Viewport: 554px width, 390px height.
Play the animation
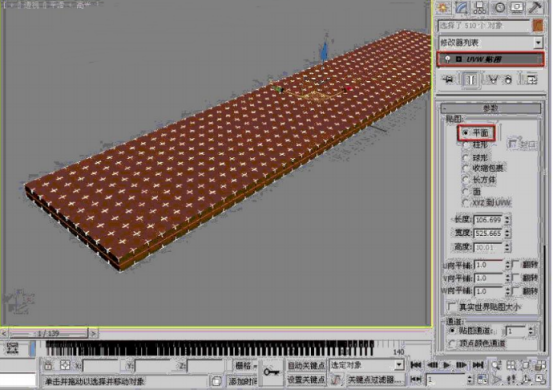[x=447, y=365]
